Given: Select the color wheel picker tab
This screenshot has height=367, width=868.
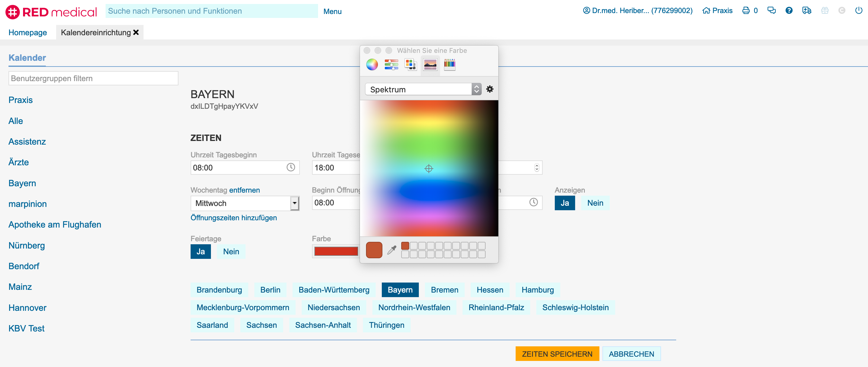Looking at the screenshot, I should click(372, 64).
